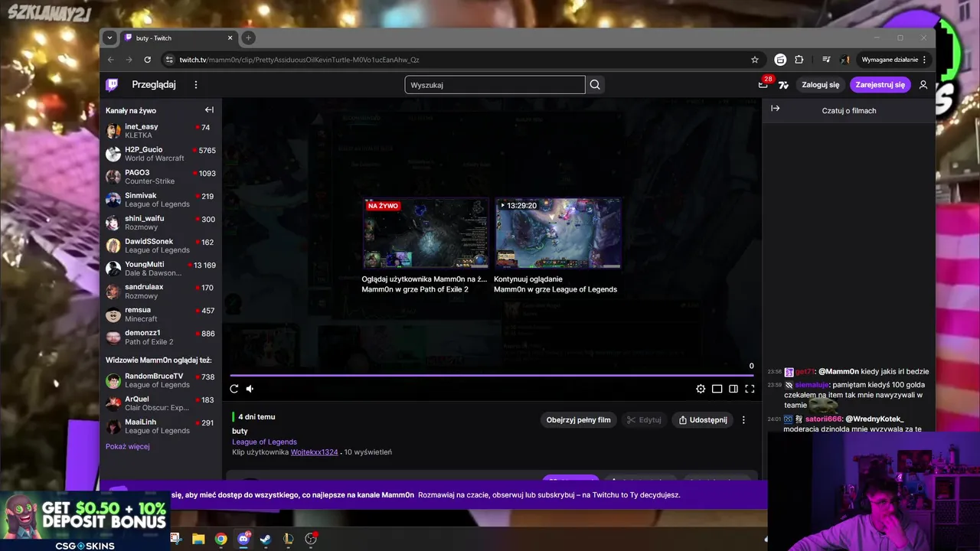Open the YoungMulti channel
This screenshot has width=980, height=551.
[x=161, y=269]
